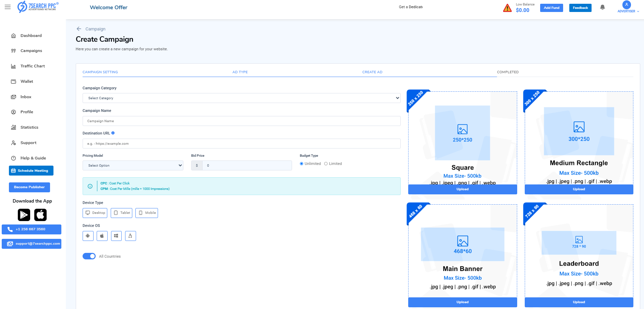Click the 300*250 Medium Rectangle image placeholder

(579, 131)
